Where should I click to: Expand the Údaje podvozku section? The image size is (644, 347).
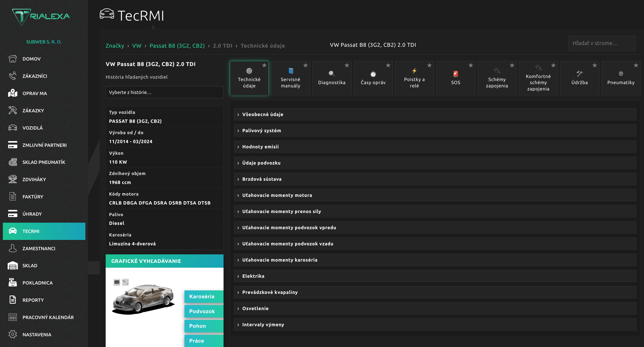click(x=435, y=163)
